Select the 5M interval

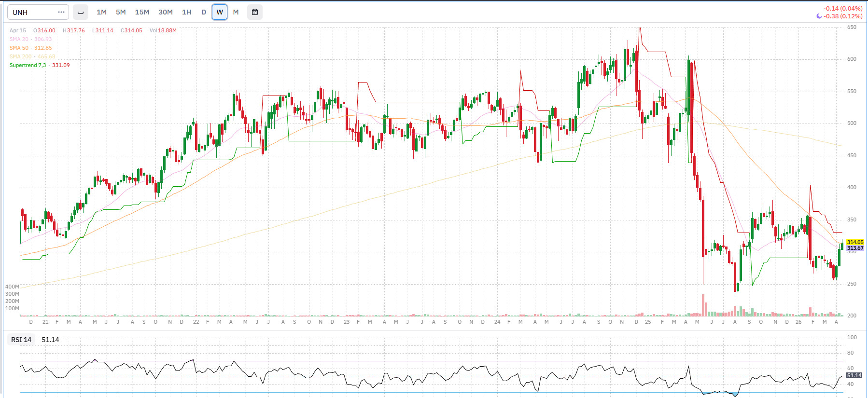click(121, 12)
